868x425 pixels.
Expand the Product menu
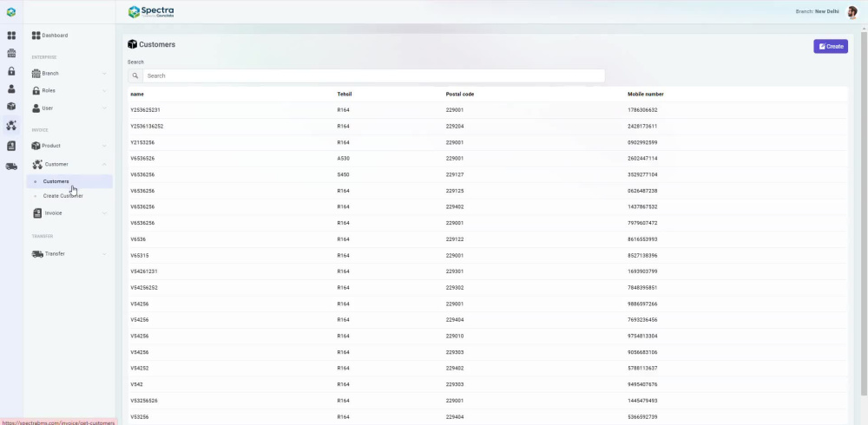69,146
